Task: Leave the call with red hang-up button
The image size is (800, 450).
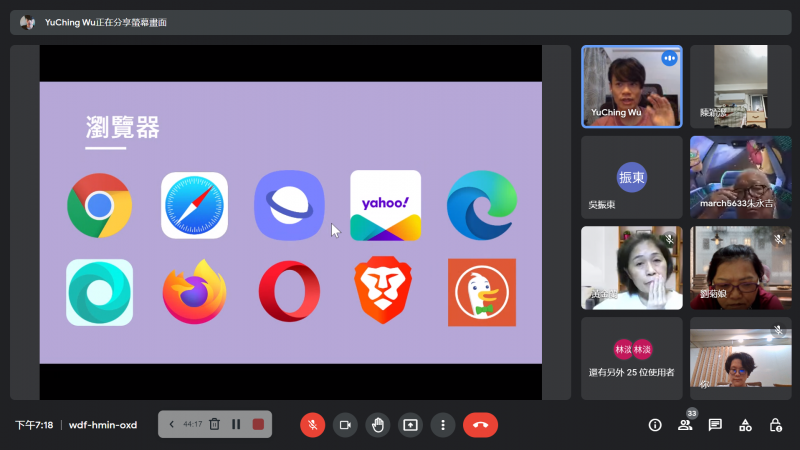Action: [480, 424]
